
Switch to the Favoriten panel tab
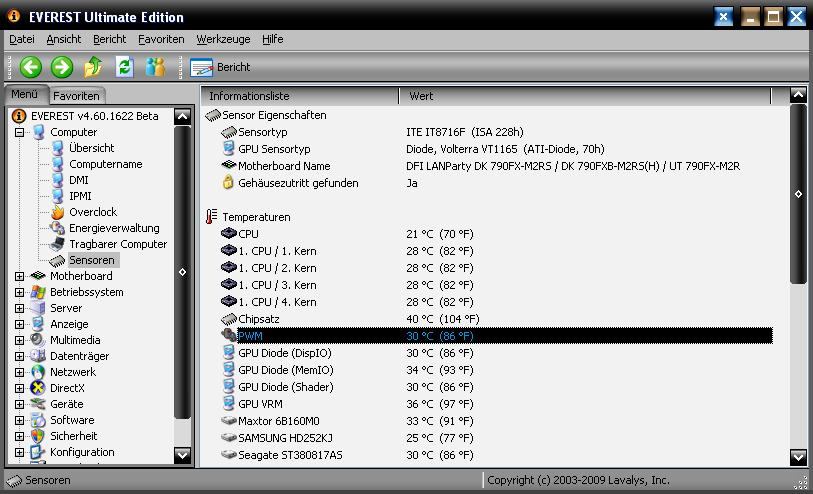tap(77, 96)
